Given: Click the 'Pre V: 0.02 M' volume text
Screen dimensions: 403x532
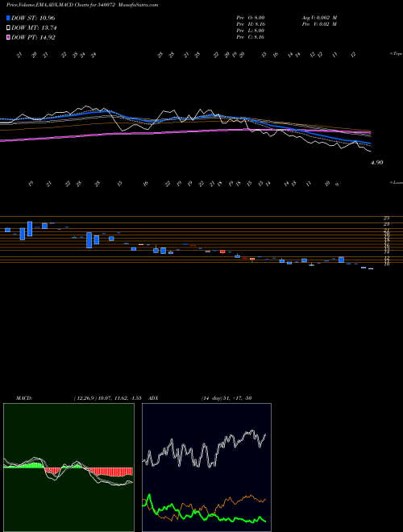Looking at the screenshot, I should (319, 24).
